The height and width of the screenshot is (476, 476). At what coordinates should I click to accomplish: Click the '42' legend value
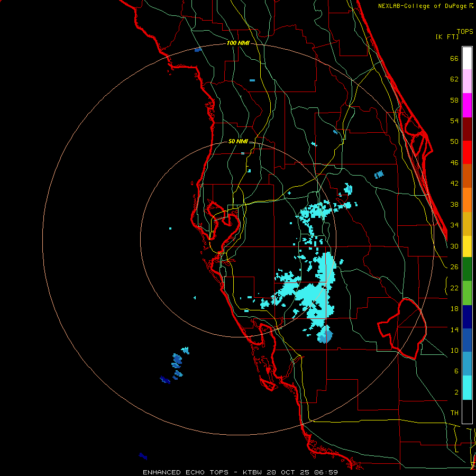click(x=454, y=184)
